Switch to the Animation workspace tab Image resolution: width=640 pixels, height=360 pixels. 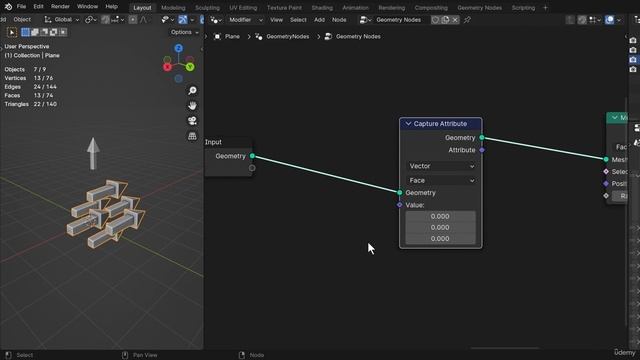pyautogui.click(x=355, y=8)
